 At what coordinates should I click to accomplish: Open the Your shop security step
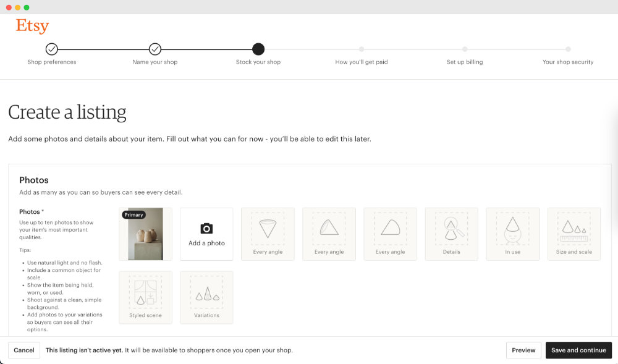point(567,49)
